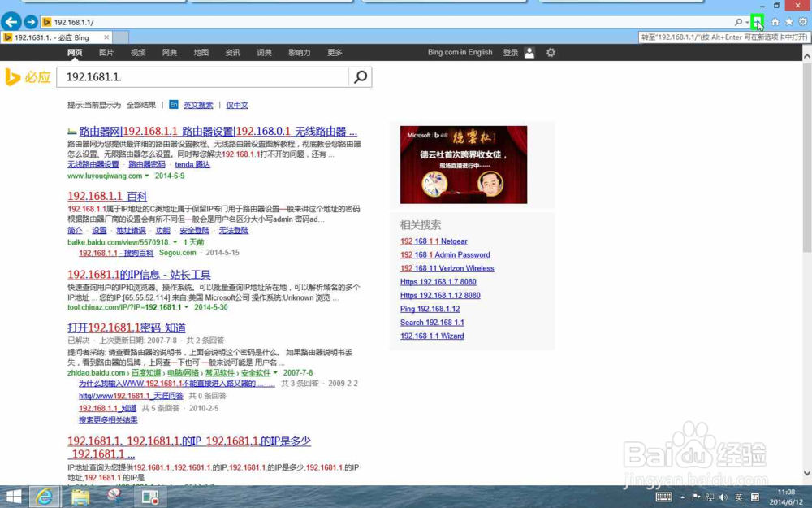Open the on-screen keyboard from the taskbar

665,497
